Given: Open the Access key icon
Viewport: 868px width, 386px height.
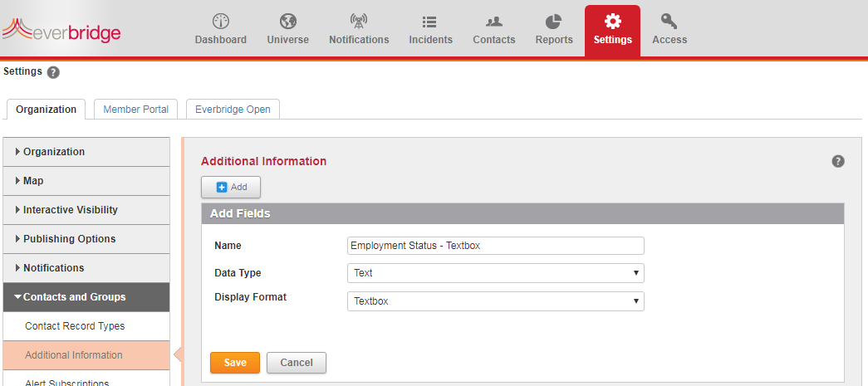Looking at the screenshot, I should [669, 22].
